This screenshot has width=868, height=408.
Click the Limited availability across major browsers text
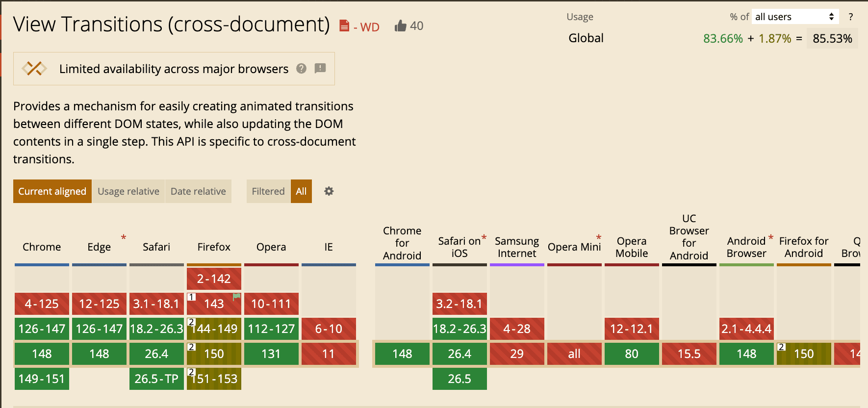click(174, 69)
